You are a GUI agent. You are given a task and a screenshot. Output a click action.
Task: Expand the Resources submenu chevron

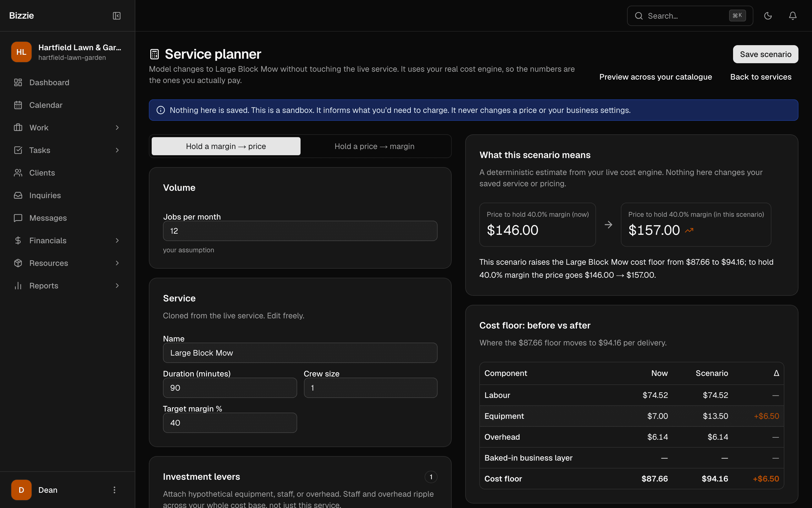(117, 263)
